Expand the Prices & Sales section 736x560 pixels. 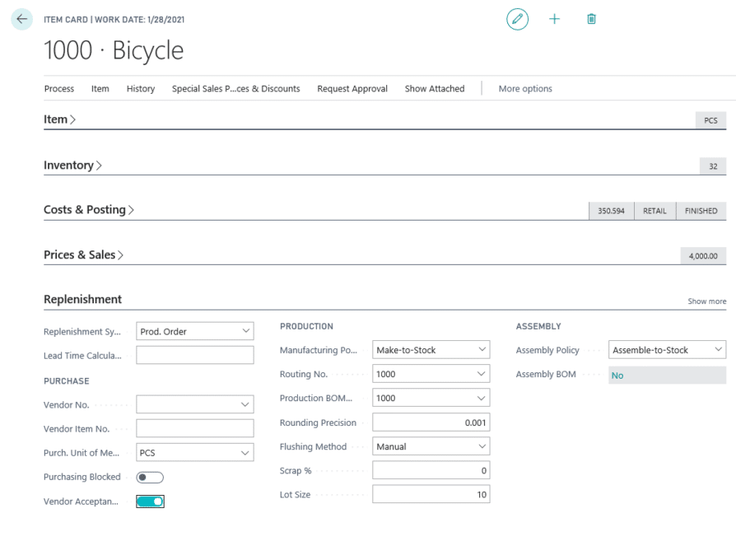(83, 255)
